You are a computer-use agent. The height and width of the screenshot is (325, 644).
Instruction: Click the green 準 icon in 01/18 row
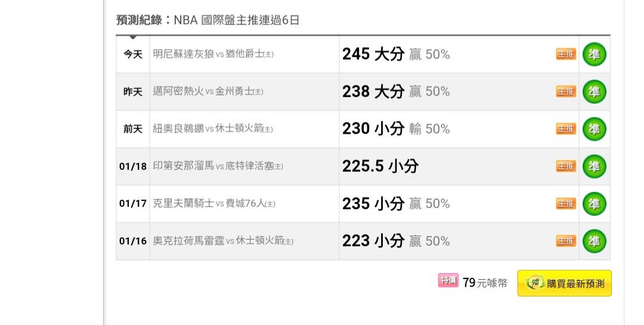[594, 166]
